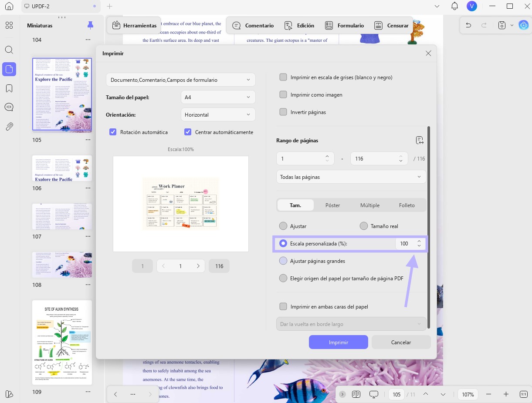532x403 pixels.
Task: Click the slideshow presentation icon
Action: point(373,394)
